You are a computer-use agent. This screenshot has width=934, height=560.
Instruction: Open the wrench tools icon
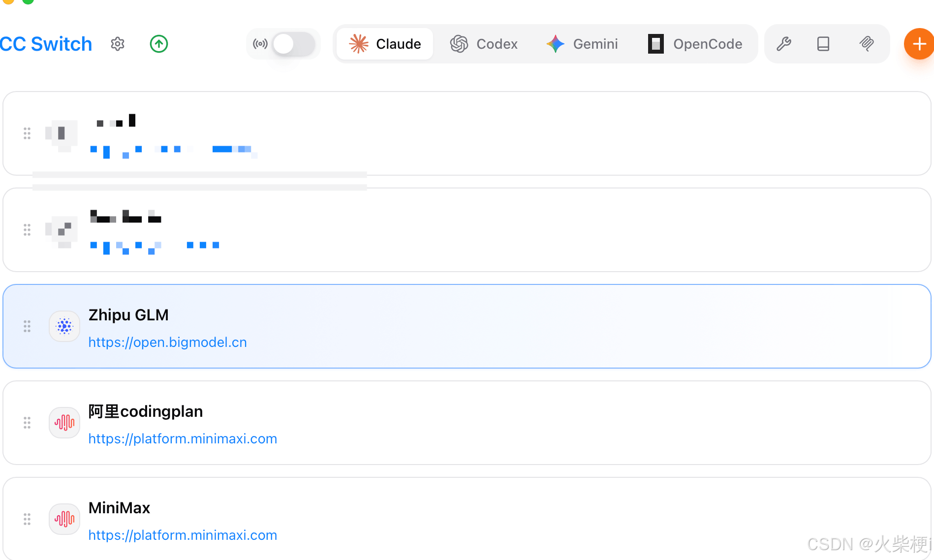pyautogui.click(x=784, y=44)
